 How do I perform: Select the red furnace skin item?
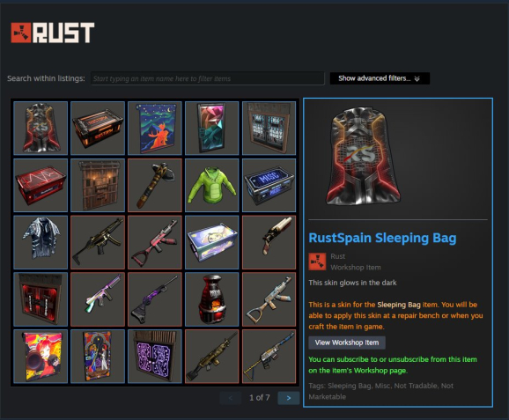coord(212,299)
